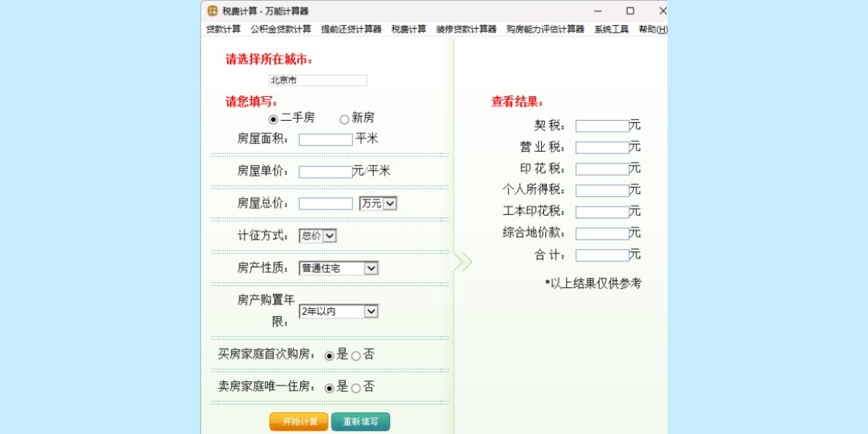The width and height of the screenshot is (868, 434).
Task: Select 是 for 买房家庭首次购房
Action: (330, 356)
